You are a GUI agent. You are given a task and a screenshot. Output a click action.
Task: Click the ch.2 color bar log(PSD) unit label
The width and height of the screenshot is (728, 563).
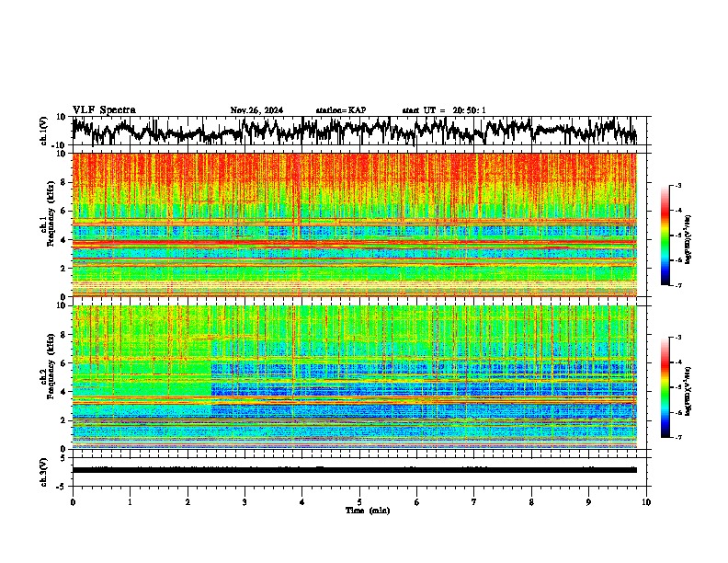click(x=688, y=391)
